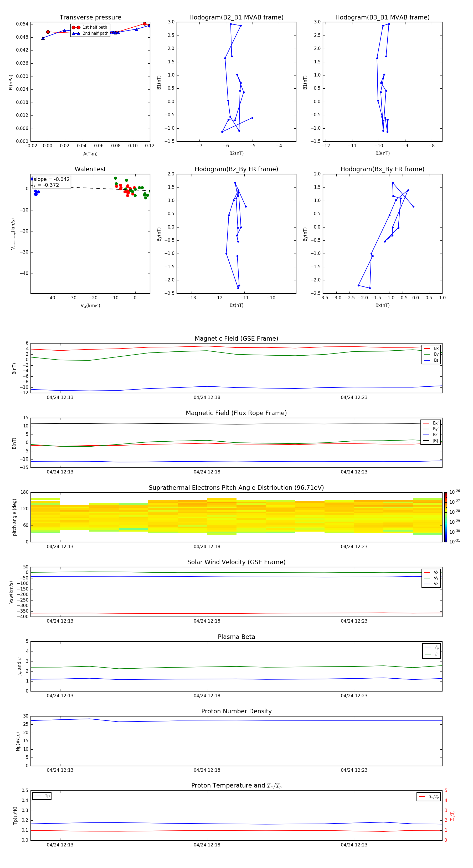Click the 'Pt(nPa)' y-axis label

point(11,82)
